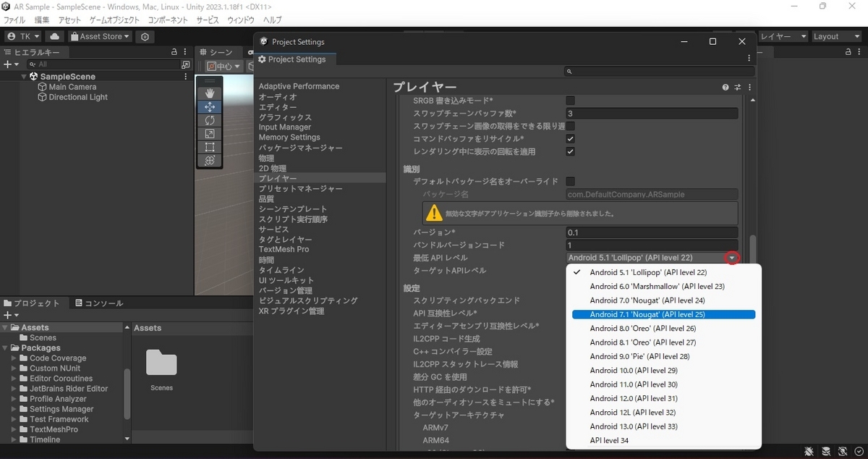Collapse the SampleScene hierarchy node
Viewport: 868px width, 459px height.
tap(24, 76)
